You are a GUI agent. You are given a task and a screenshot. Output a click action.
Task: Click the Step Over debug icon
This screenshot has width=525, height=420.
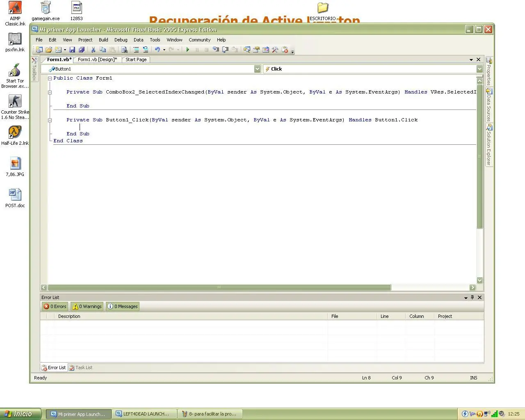(225, 50)
